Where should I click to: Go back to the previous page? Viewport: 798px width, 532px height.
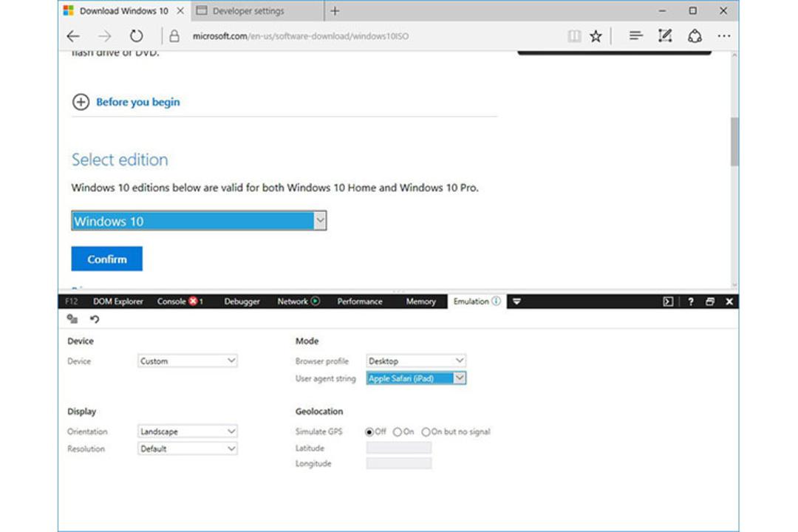coord(73,36)
